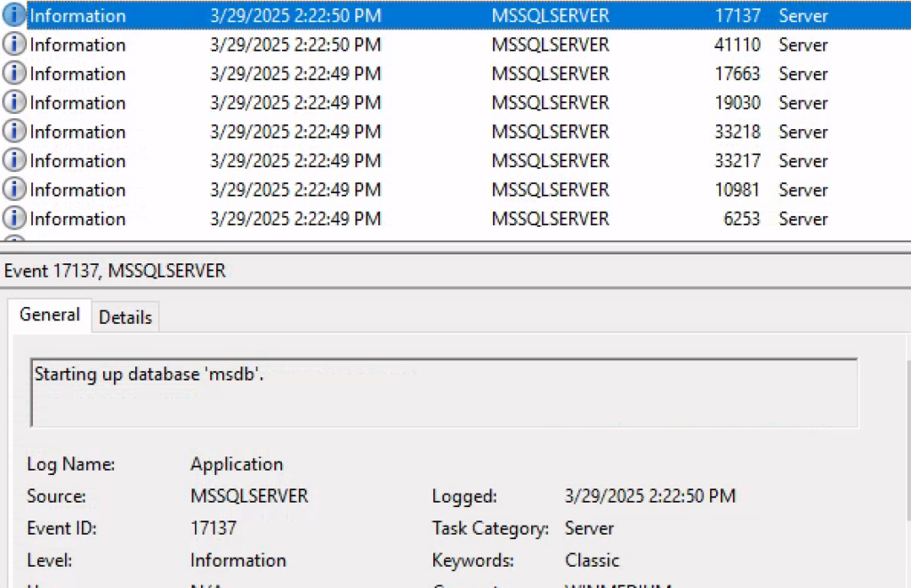Click the Logged timestamp value in properties
Viewport: 911px width, 588px height.
649,496
